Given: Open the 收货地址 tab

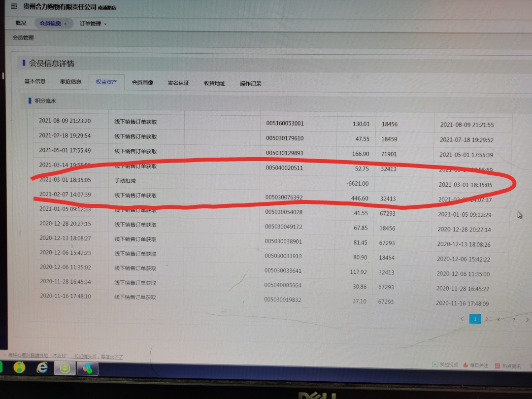Looking at the screenshot, I should click(214, 84).
